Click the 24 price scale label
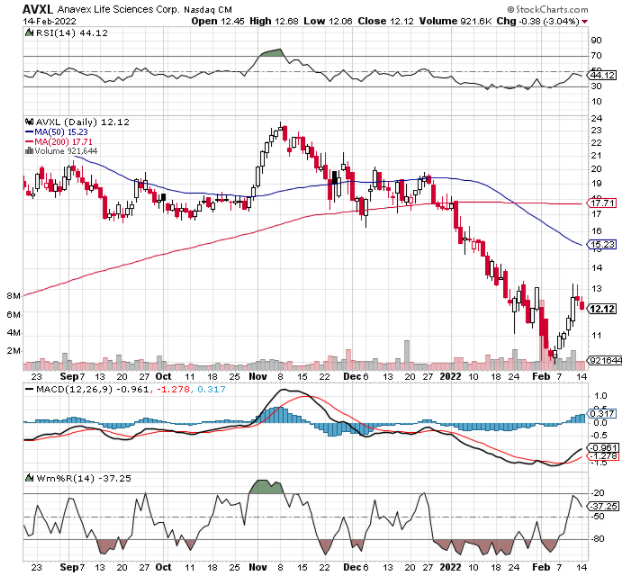This screenshot has width=629, height=576. [x=596, y=118]
